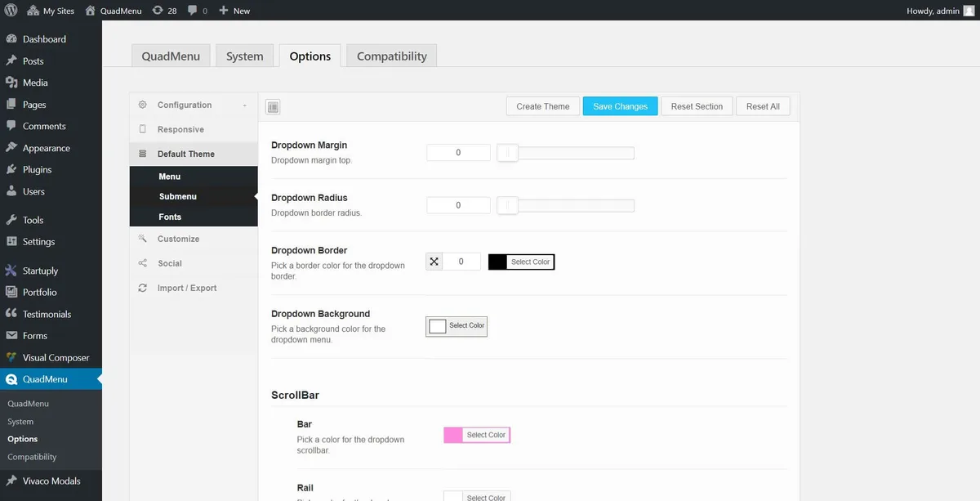Click the Forms envelope icon
The width and height of the screenshot is (980, 501).
(x=11, y=335)
